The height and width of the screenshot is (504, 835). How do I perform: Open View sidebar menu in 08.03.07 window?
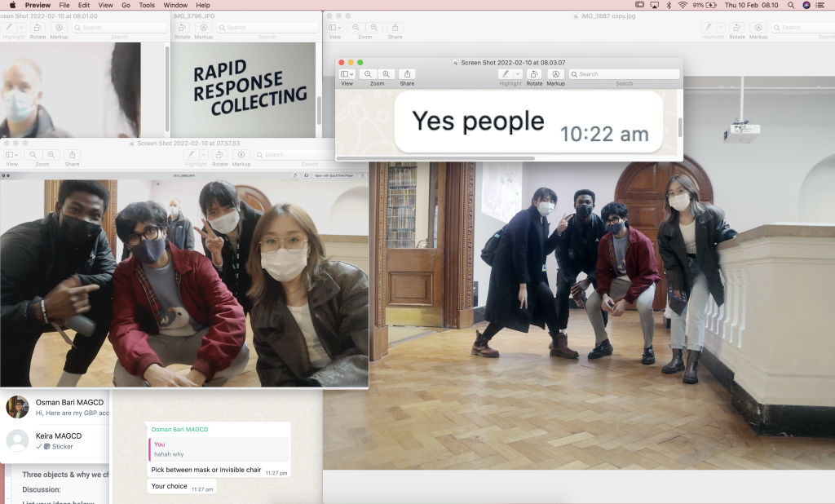tap(347, 74)
